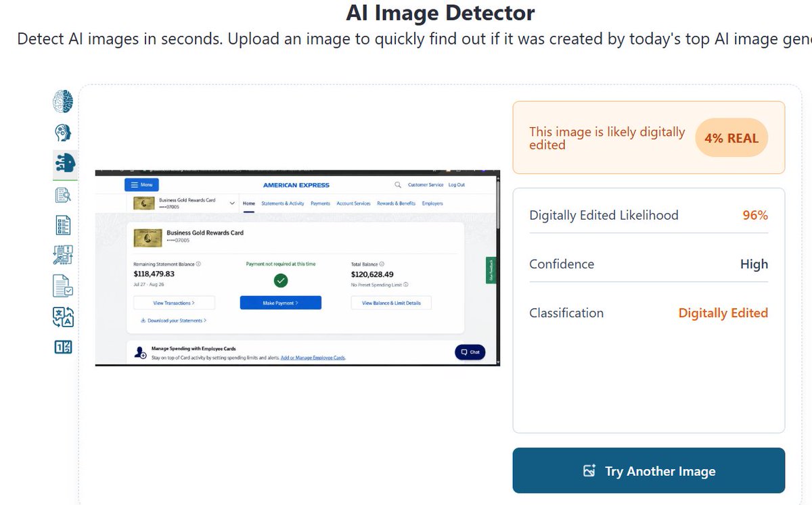Select the Statements & Activity tab
The width and height of the screenshot is (812, 505).
(x=283, y=203)
